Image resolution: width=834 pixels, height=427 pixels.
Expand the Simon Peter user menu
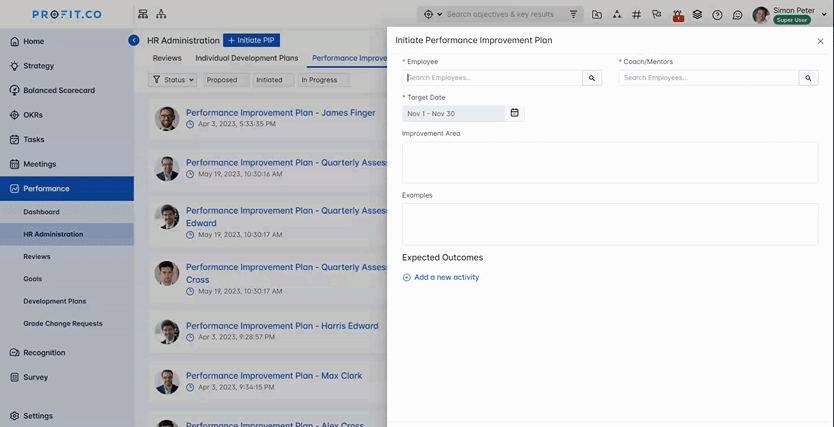[x=823, y=15]
